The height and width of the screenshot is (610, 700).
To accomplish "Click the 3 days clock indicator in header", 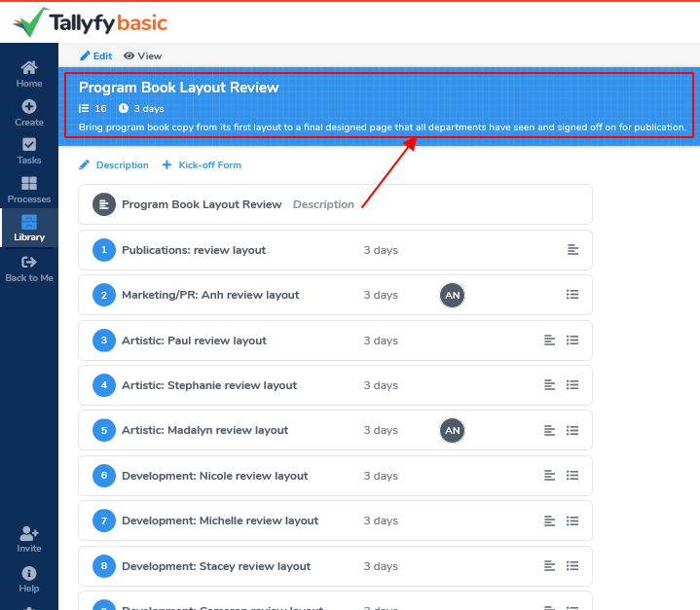I will pos(141,108).
